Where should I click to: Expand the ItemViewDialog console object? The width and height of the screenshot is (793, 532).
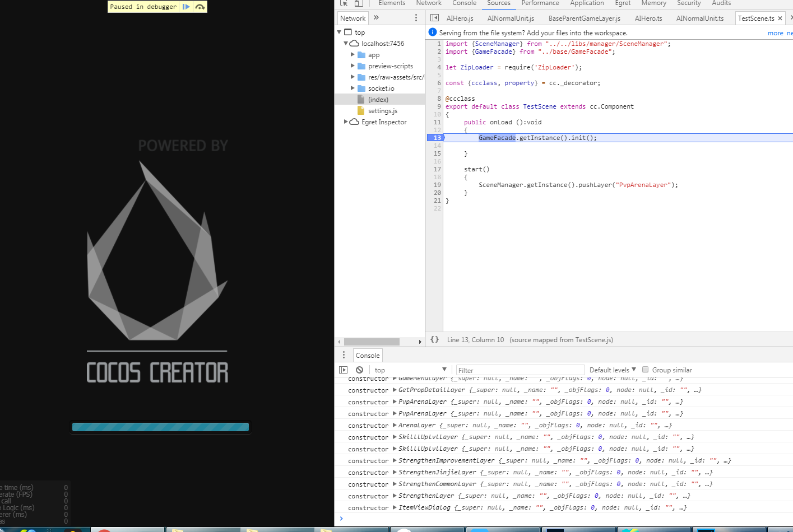click(x=395, y=507)
